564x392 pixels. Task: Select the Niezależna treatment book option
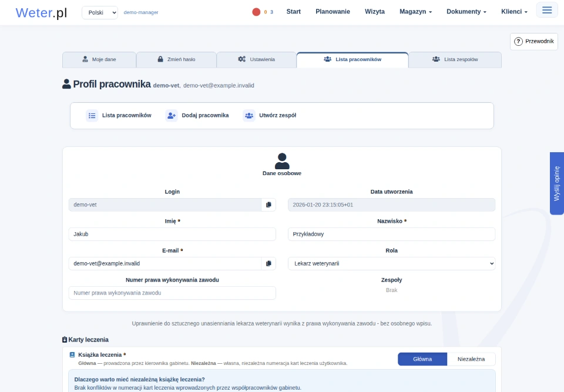471,359
